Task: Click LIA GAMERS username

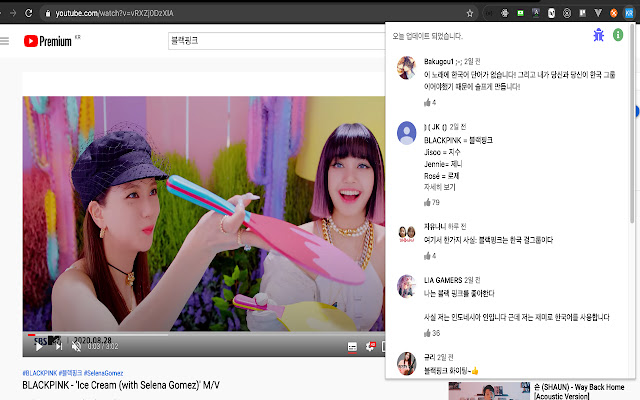Action: (x=443, y=280)
